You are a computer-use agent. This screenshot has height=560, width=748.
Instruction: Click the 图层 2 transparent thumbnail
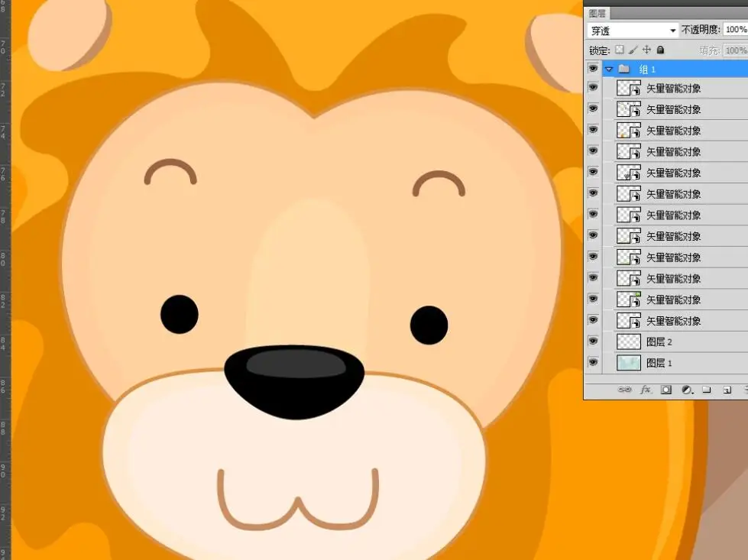(629, 342)
